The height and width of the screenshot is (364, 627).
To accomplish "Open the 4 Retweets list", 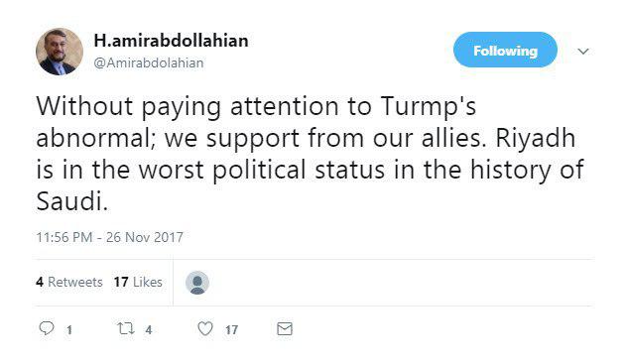I will pyautogui.click(x=69, y=282).
